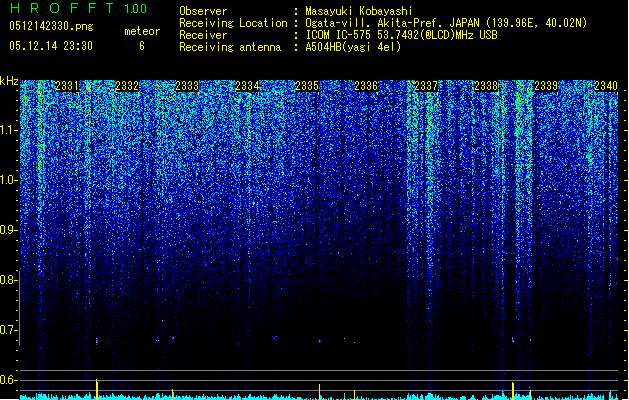Click the 0.7 frequency axis label

coord(8,330)
